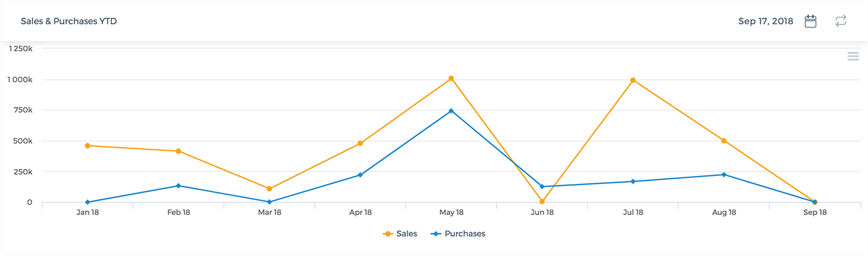Image resolution: width=868 pixels, height=256 pixels.
Task: Select the Purchases point for Apr 18
Action: click(360, 175)
